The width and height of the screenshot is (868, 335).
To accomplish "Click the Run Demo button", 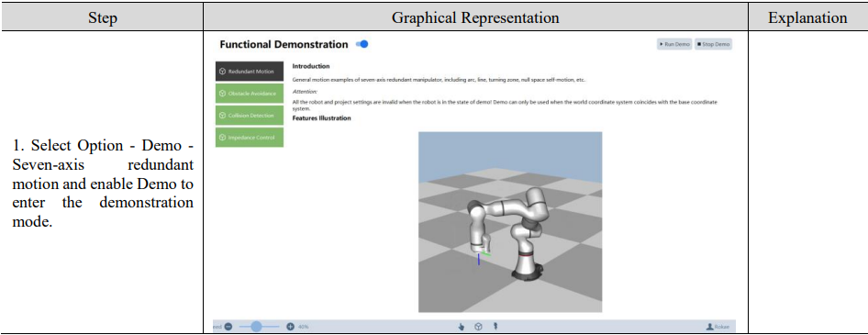I will click(x=674, y=44).
